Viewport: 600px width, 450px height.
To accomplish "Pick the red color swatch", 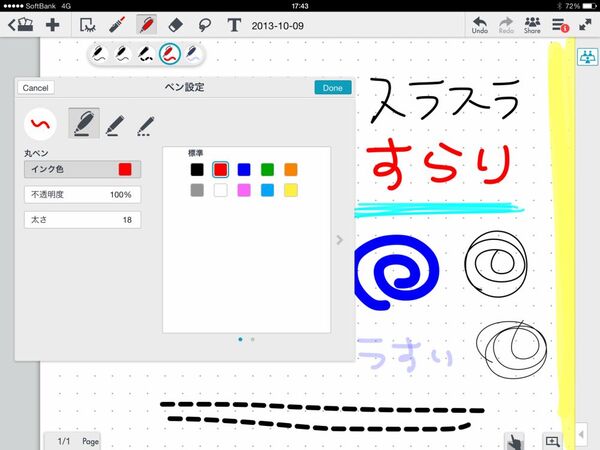I will coord(220,169).
